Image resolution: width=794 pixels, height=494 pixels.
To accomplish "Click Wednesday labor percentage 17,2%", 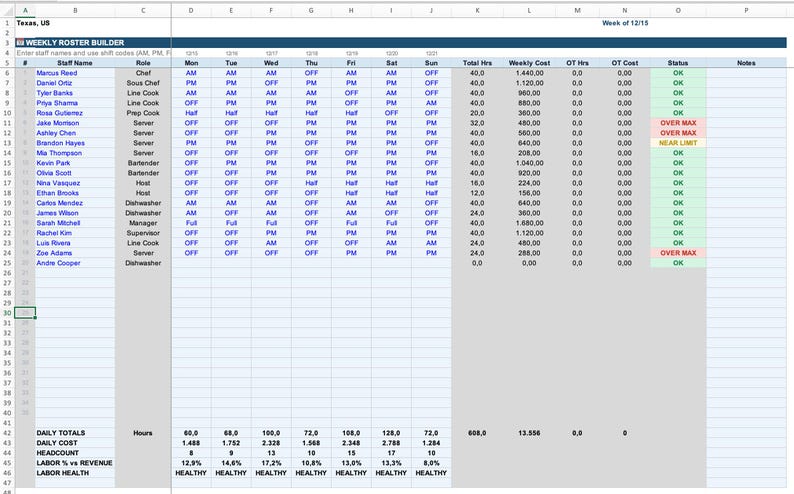I will [271, 463].
